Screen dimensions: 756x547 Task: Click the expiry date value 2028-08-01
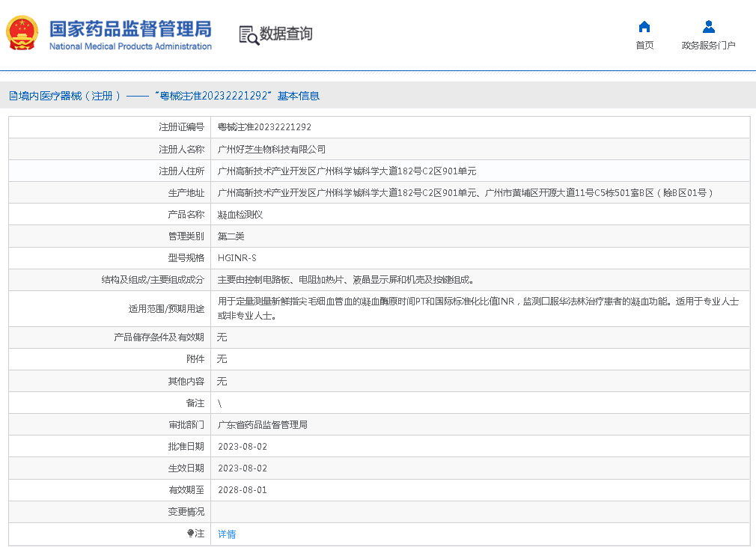[242, 490]
